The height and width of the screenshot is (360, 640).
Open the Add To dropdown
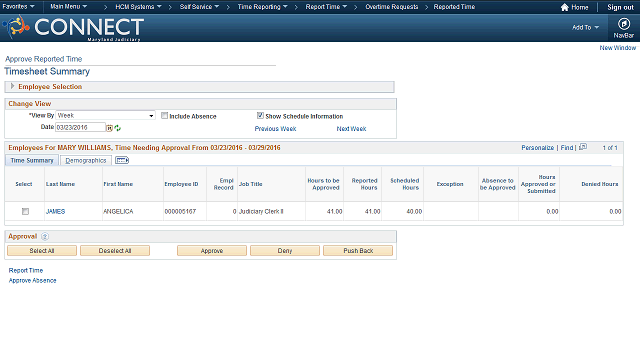(x=585, y=27)
